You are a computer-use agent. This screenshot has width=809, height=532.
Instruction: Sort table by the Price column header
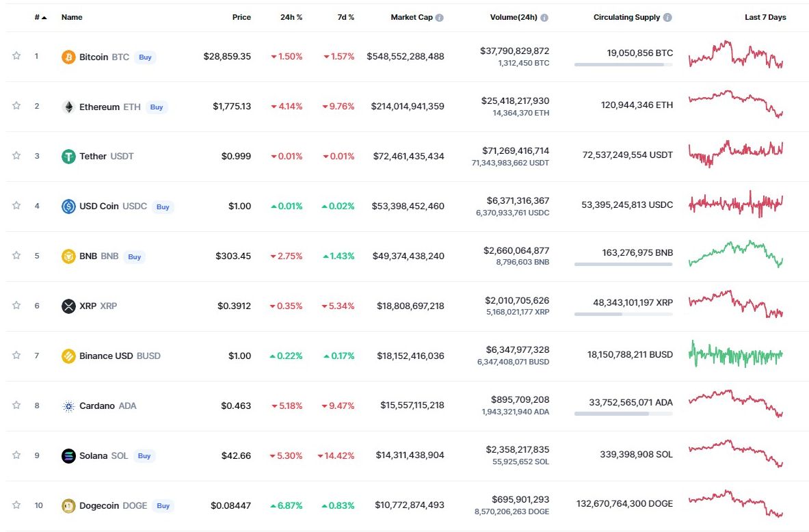tap(241, 18)
